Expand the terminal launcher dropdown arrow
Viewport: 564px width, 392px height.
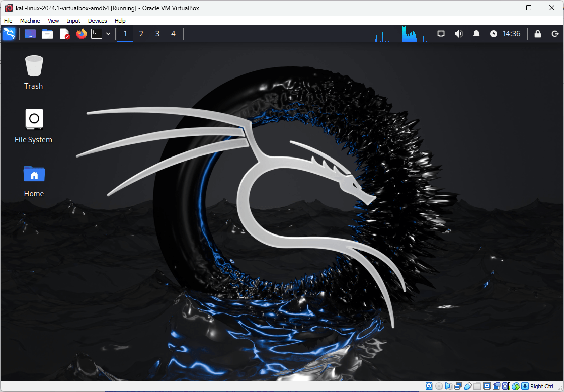click(108, 34)
